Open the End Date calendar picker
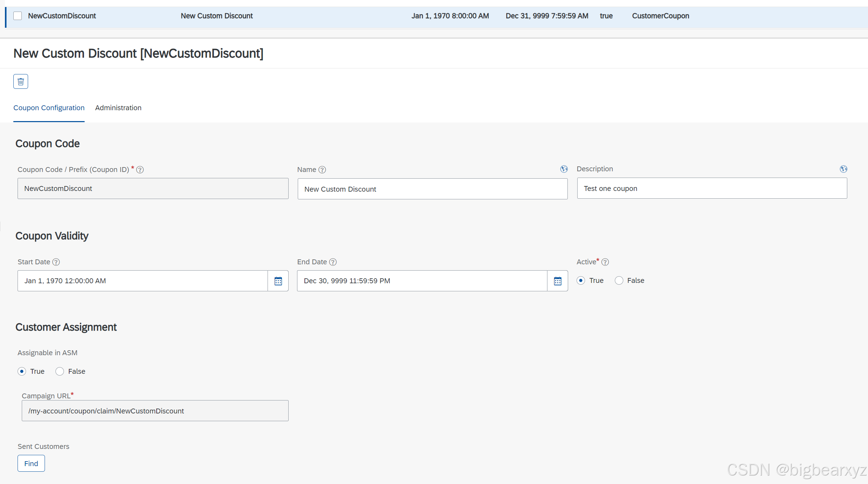Screen dimensions: 868x484 558,281
